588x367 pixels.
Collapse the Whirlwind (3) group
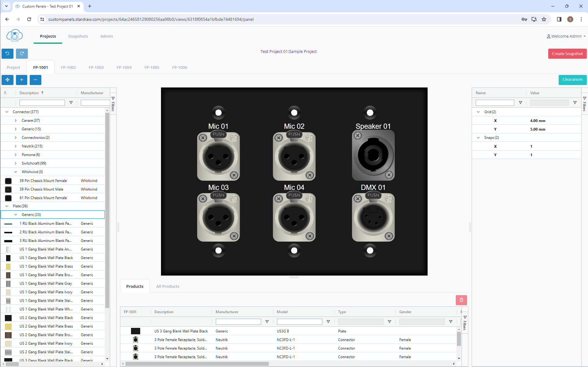(16, 172)
